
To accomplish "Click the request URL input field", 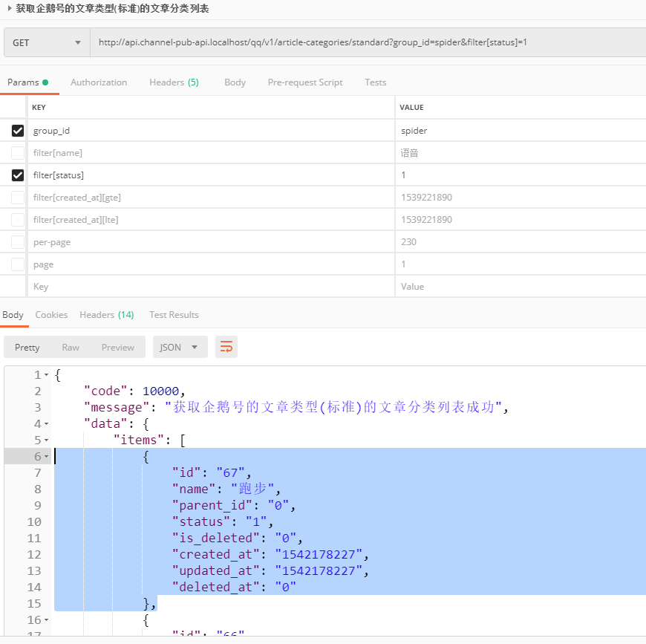I will 364,42.
